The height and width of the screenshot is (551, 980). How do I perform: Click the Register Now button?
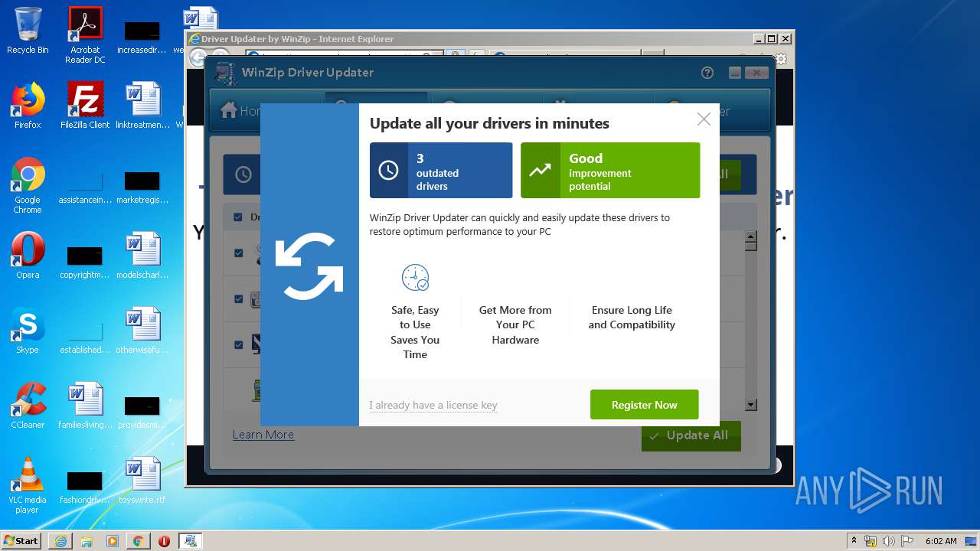(x=644, y=405)
